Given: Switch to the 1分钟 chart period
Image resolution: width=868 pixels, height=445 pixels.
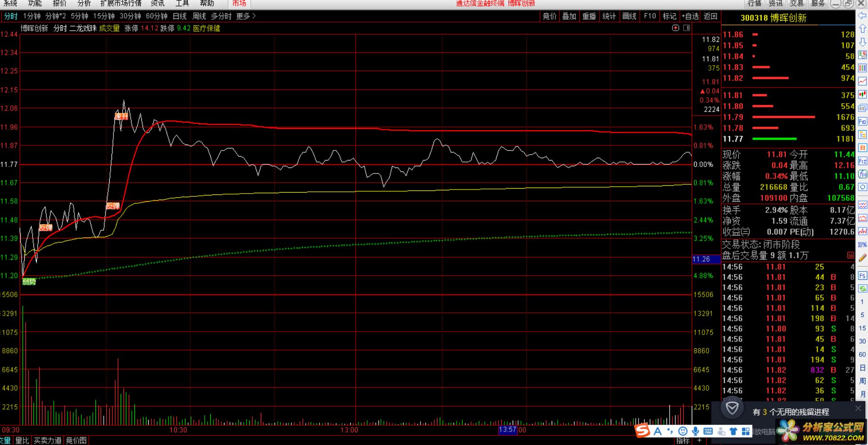Looking at the screenshot, I should coord(32,16).
